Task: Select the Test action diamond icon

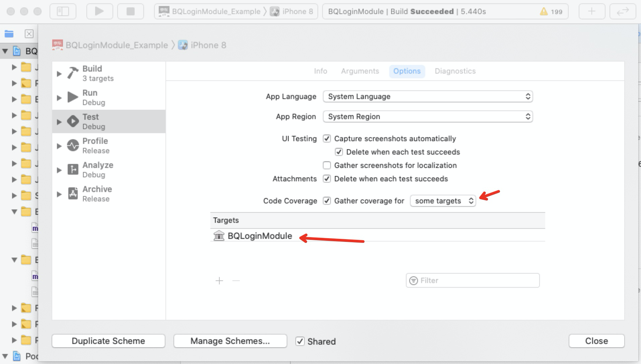Action: 73,121
